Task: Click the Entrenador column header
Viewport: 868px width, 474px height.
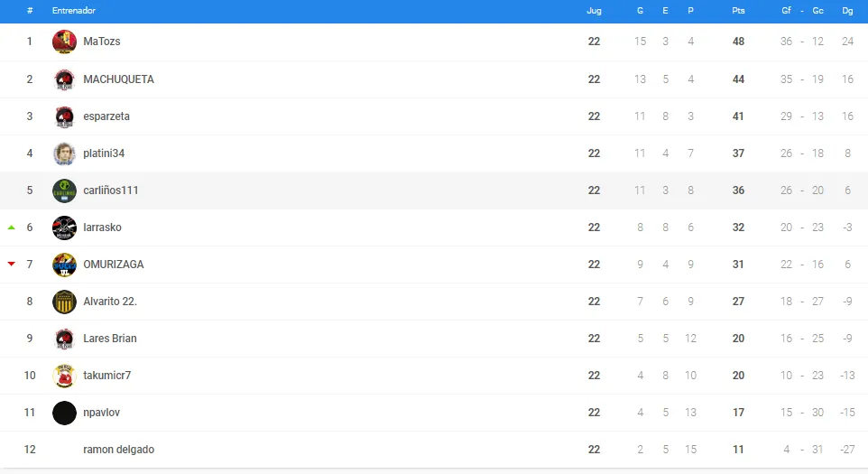Action: click(74, 11)
